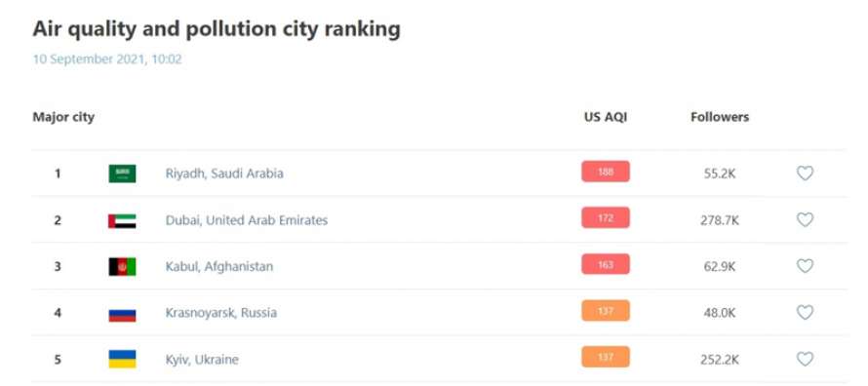
Task: Open Dubai, United Arab Emirates city page
Action: click(x=247, y=220)
